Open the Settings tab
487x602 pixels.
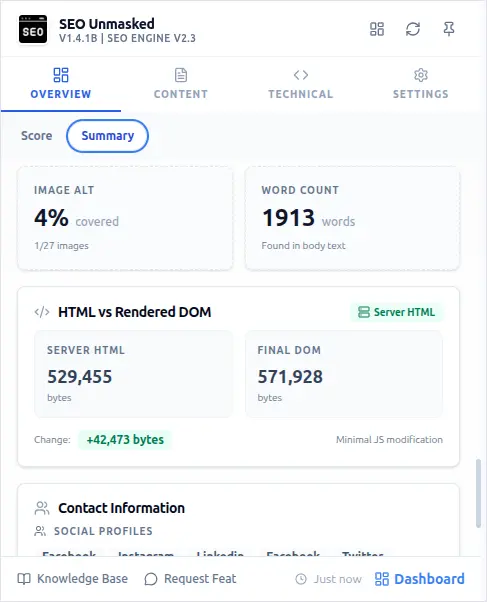pos(421,84)
